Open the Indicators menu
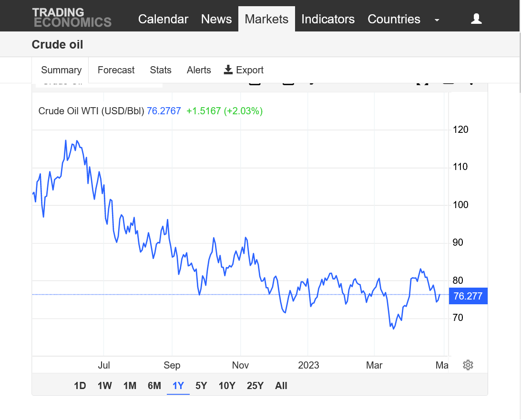The width and height of the screenshot is (521, 420). [x=328, y=19]
